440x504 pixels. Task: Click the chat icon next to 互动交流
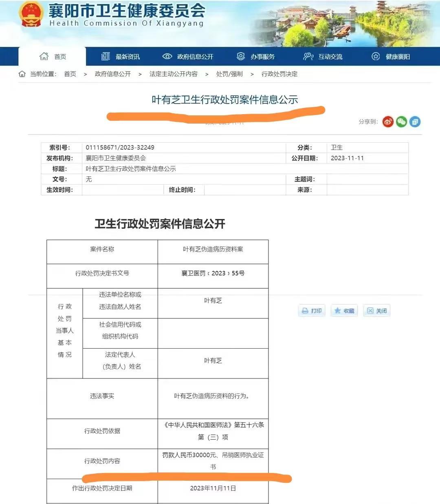308,56
